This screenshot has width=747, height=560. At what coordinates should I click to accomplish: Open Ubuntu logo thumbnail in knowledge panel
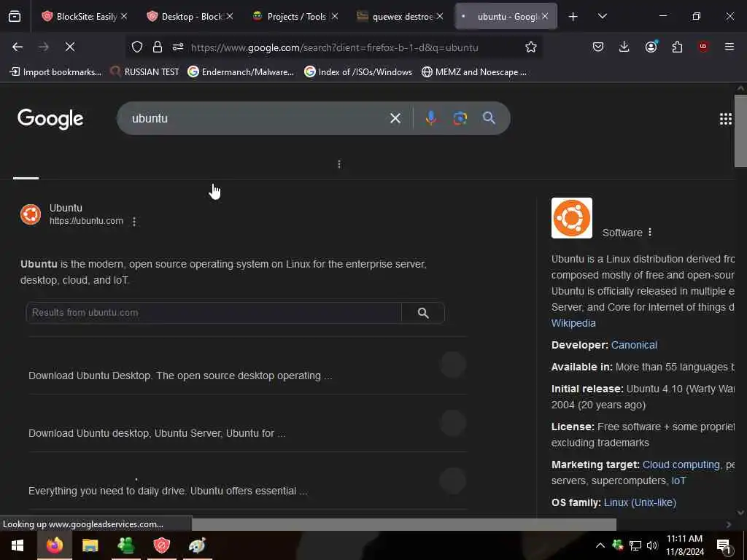(572, 218)
